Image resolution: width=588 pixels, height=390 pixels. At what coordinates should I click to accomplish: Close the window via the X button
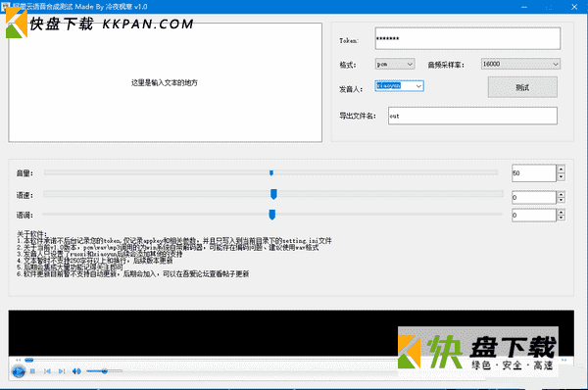(574, 7)
